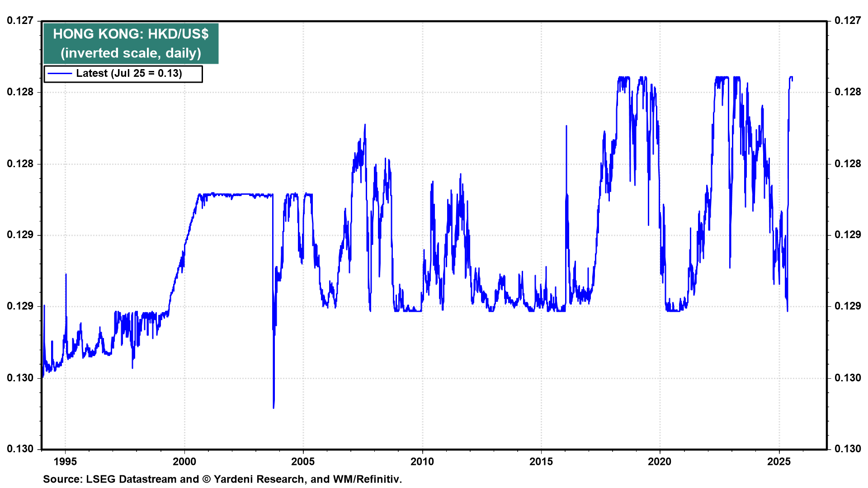Viewport: 868px width, 488px height.
Task: Click the 2015 x-axis label
Action: coord(541,462)
